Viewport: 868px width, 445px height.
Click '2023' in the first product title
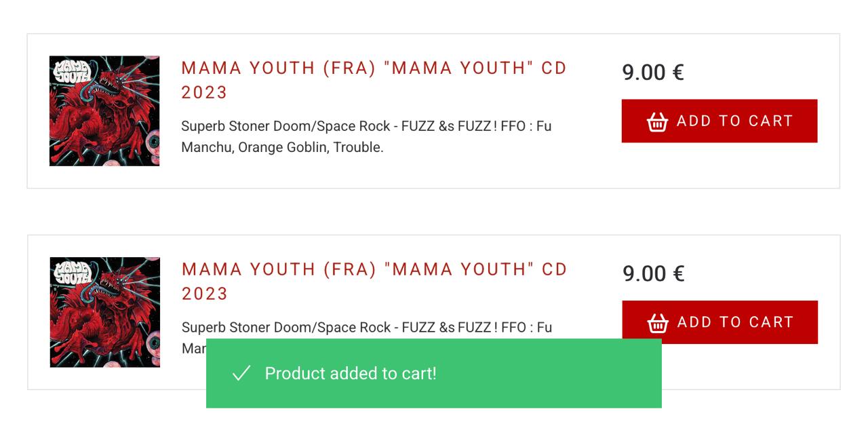(x=204, y=93)
